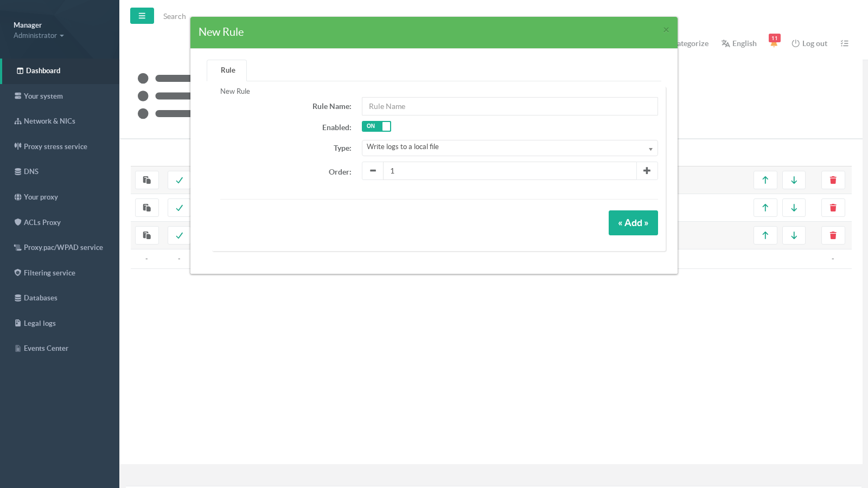The image size is (868, 488).
Task: Delete the third rule with trash icon
Action: 833,235
